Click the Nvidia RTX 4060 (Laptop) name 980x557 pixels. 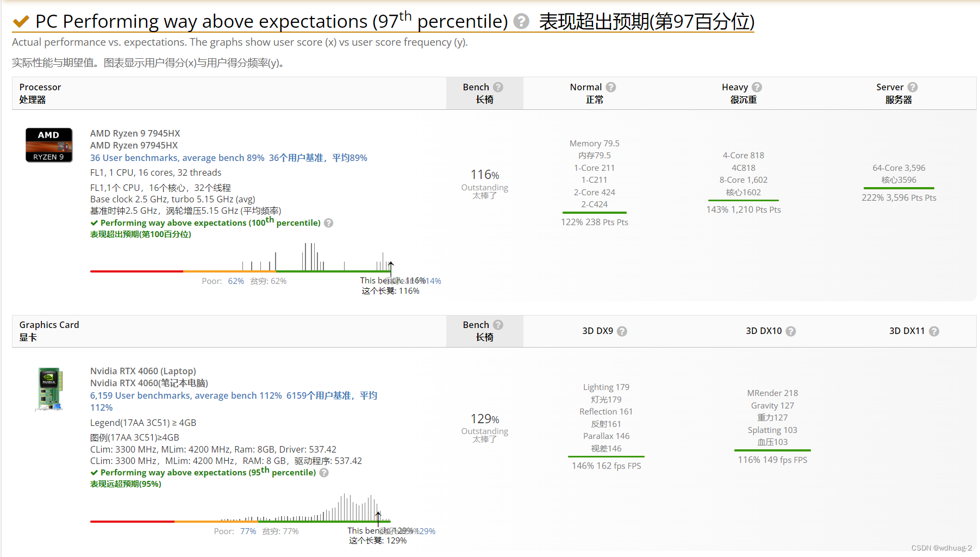point(143,371)
